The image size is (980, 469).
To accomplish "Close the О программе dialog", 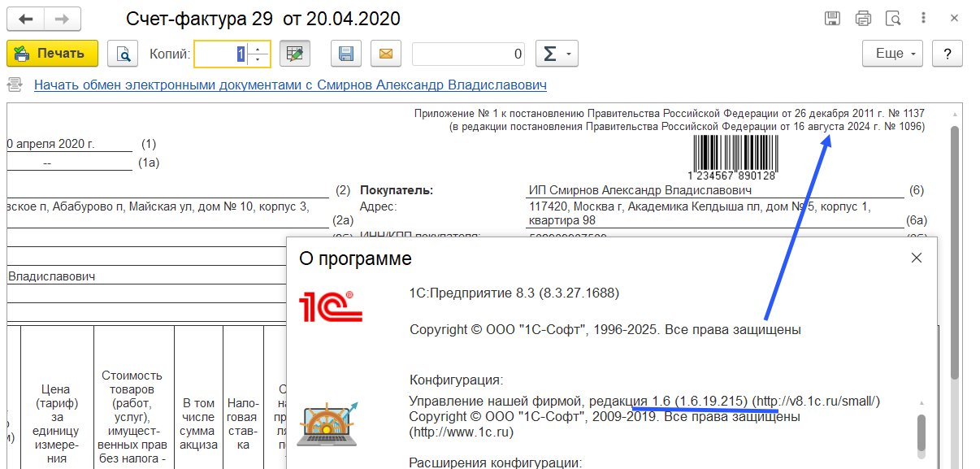I will click(917, 258).
